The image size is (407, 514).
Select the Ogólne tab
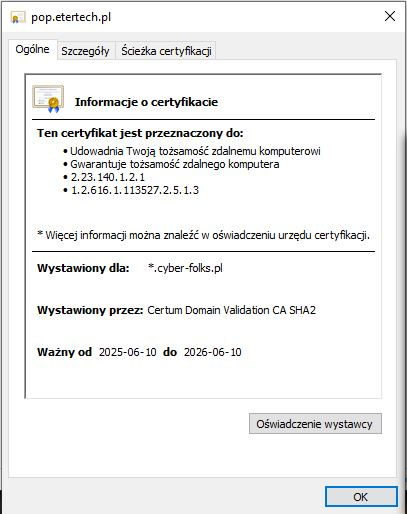(32, 50)
